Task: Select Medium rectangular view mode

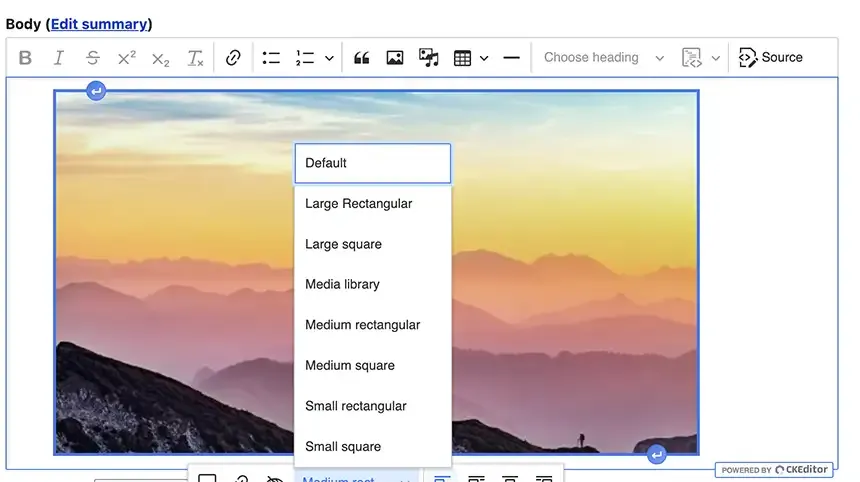Action: pos(372,325)
